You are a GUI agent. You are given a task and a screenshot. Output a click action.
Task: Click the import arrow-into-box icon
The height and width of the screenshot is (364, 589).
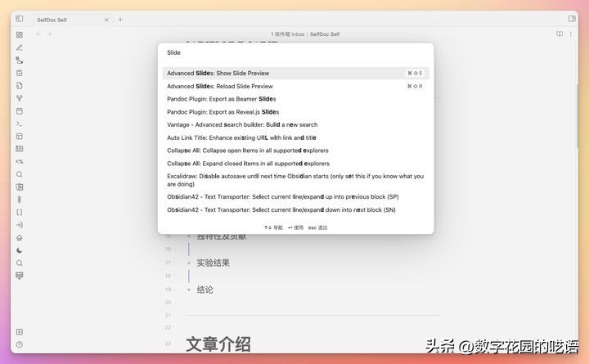pos(20,225)
